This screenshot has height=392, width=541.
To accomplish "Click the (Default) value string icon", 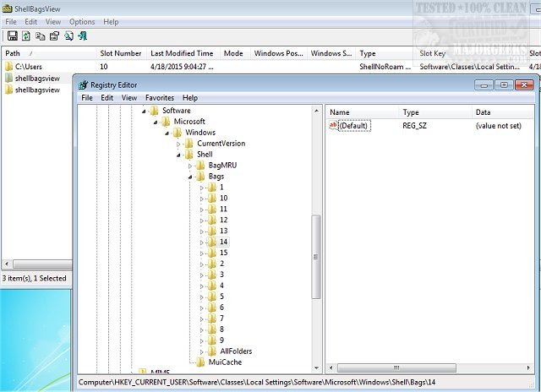I will [333, 125].
